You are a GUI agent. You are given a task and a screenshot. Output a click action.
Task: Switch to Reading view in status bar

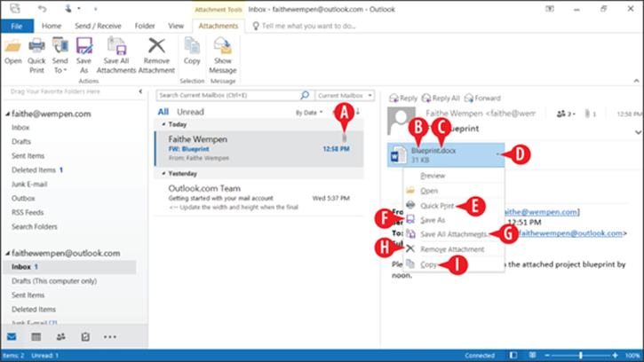click(532, 356)
